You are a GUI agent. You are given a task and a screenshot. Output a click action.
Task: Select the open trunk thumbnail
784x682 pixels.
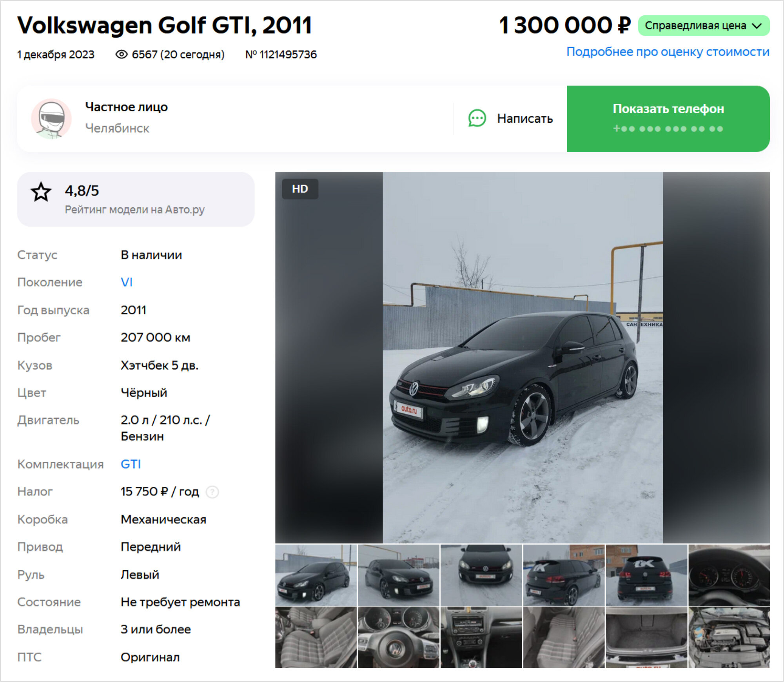(647, 637)
